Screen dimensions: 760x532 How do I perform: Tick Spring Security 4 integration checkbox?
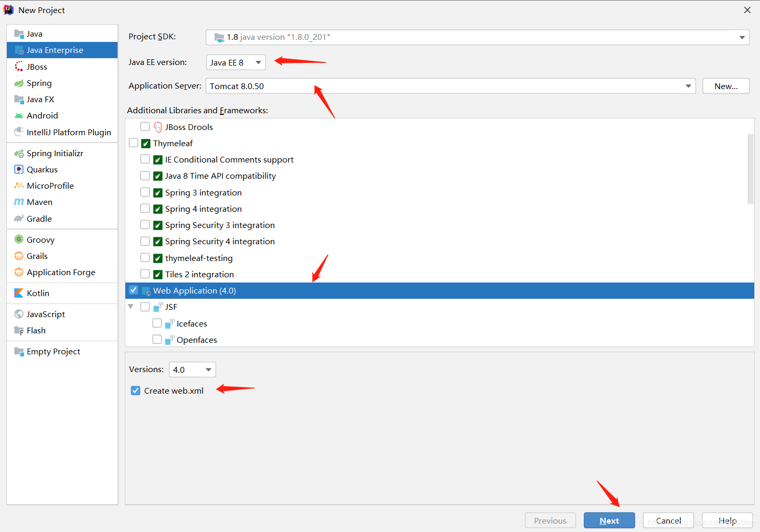[145, 241]
